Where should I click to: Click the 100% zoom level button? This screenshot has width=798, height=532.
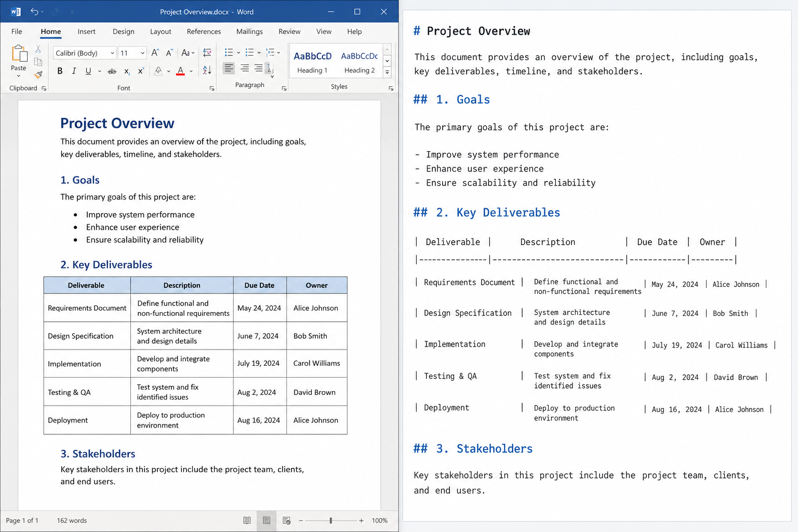point(380,521)
